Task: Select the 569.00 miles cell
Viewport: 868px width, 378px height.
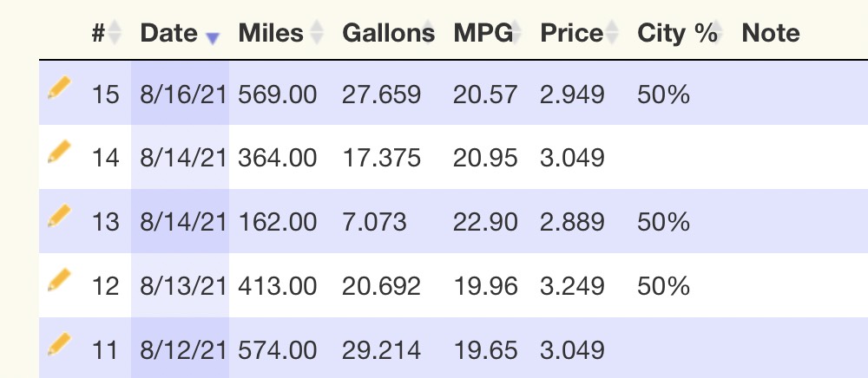Action: 278,94
